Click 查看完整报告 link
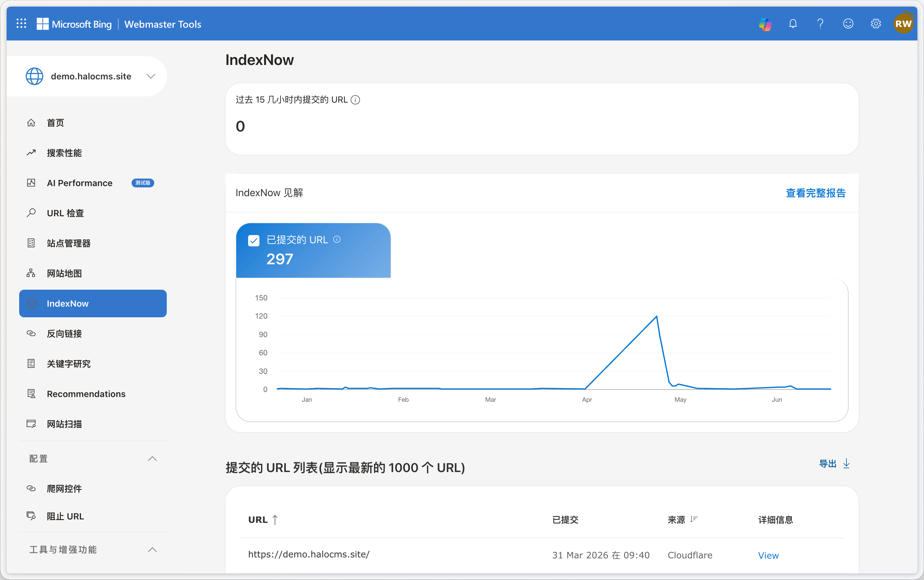This screenshot has height=580, width=924. [815, 193]
